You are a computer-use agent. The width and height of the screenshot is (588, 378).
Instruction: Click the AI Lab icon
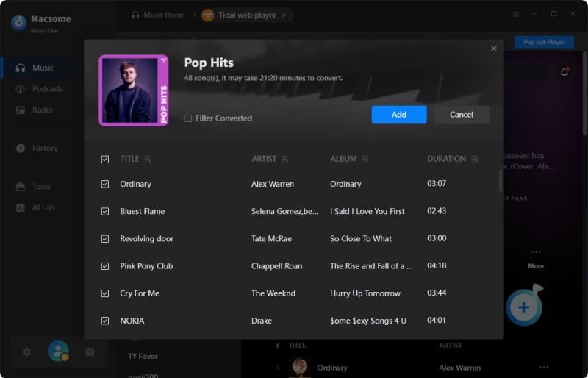point(21,207)
